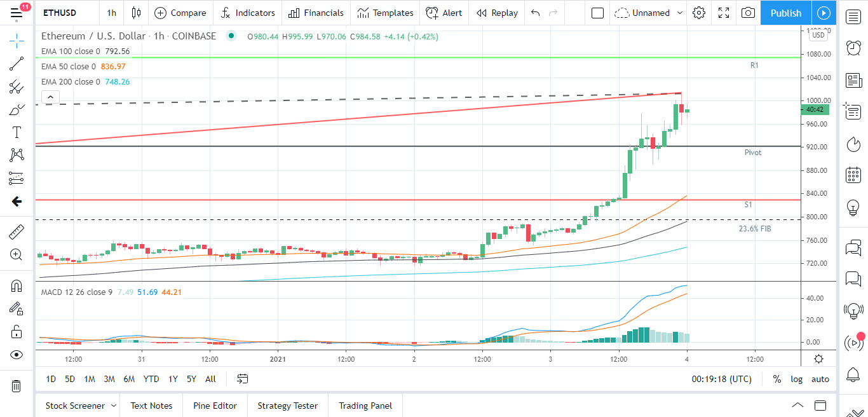Click the back arrow in left toolbar

pos(17,202)
